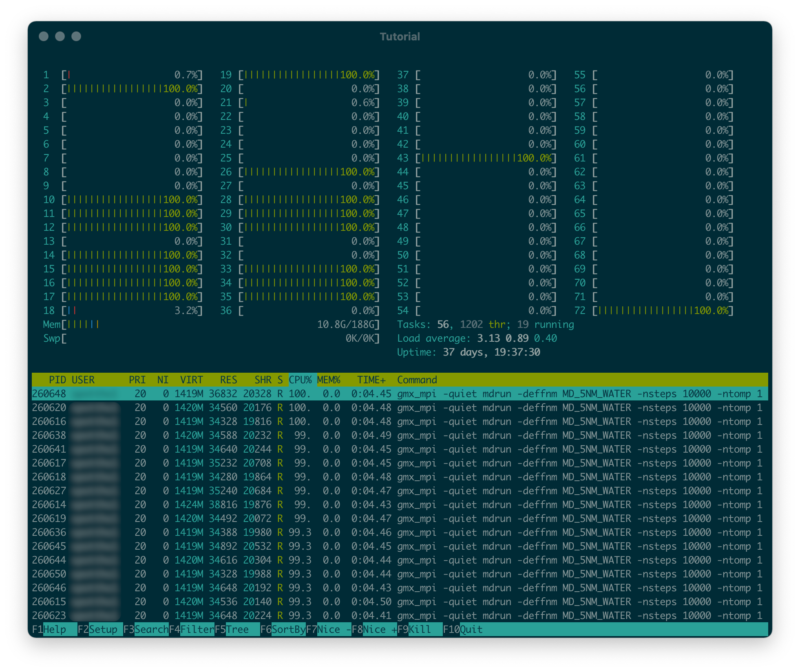Sort by the MEM% column header
Image resolution: width=800 pixels, height=672 pixels.
click(x=329, y=380)
